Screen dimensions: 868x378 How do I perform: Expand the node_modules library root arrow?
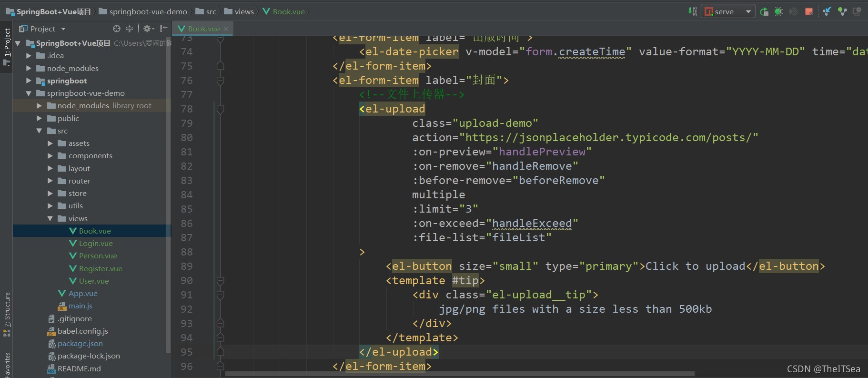(x=39, y=106)
